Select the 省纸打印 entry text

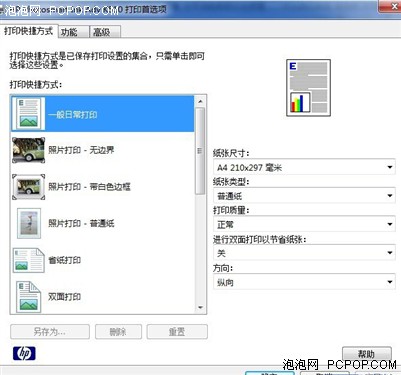[65, 260]
